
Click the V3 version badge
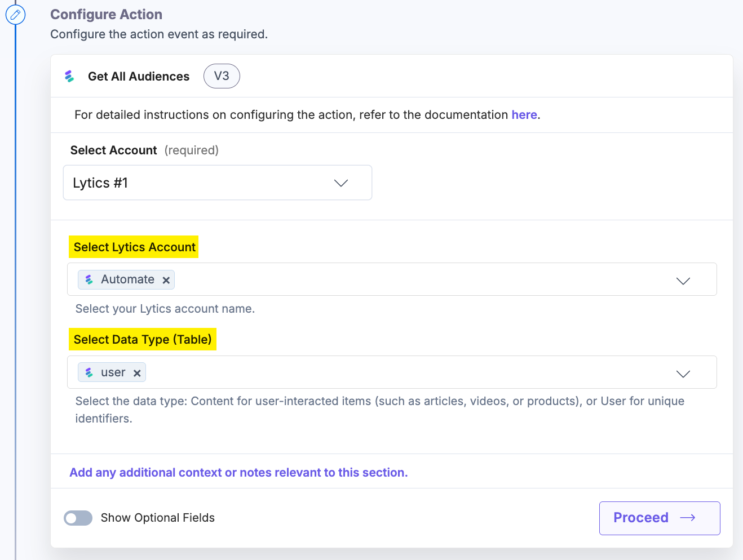point(222,76)
